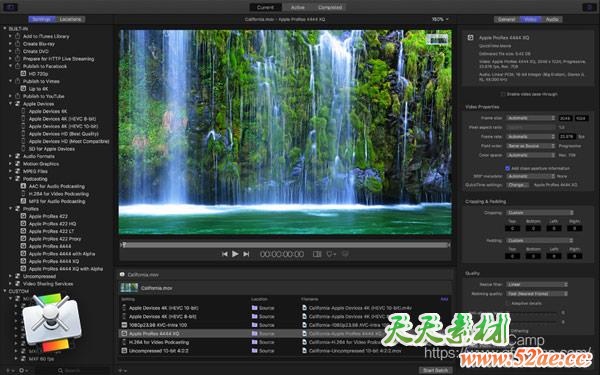This screenshot has height=375, width=600.
Task: Enable video pass-through checkbox
Action: pos(503,94)
